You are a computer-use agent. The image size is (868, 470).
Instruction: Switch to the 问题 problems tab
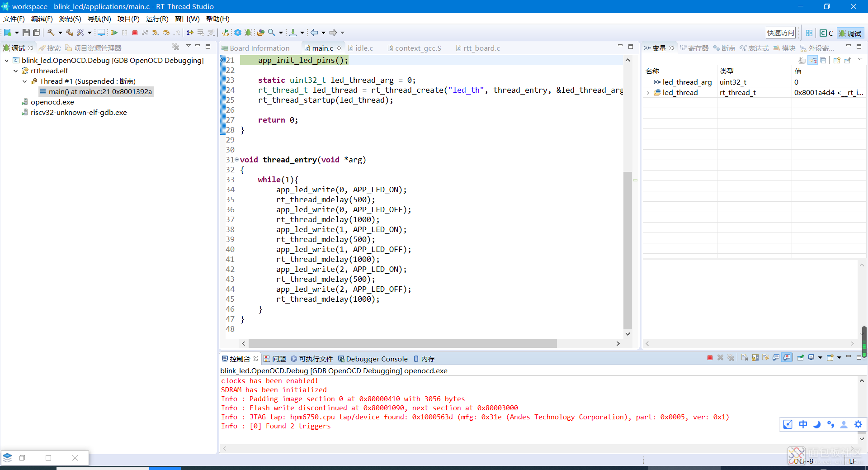(x=275, y=359)
